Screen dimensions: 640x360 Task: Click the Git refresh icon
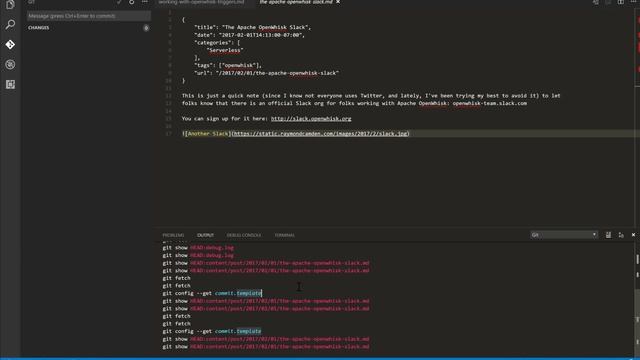[132, 2]
